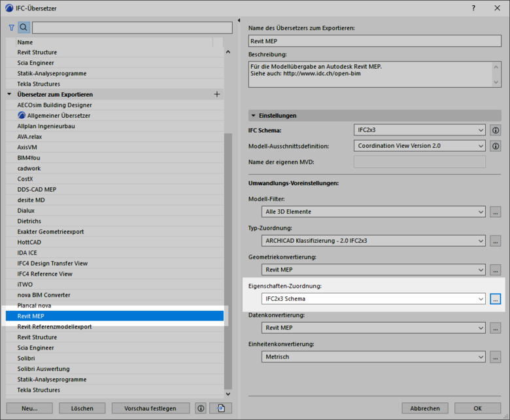The image size is (510, 420).
Task: Select CostX translator
Action: [x=114, y=179]
